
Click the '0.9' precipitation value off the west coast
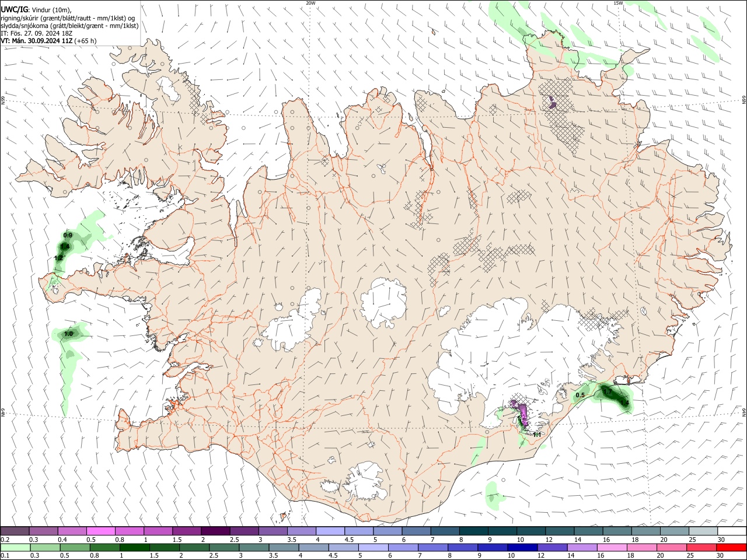click(x=68, y=235)
